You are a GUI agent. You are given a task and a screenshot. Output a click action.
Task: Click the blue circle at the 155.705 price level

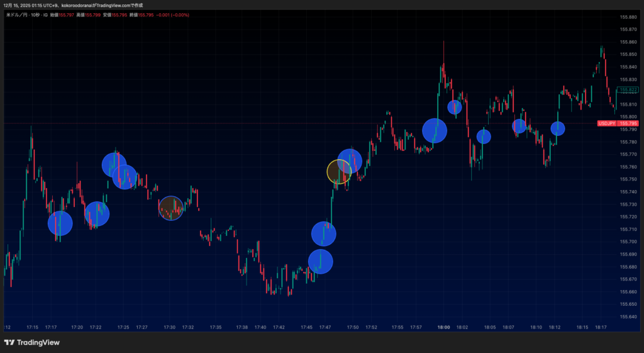[x=324, y=235]
